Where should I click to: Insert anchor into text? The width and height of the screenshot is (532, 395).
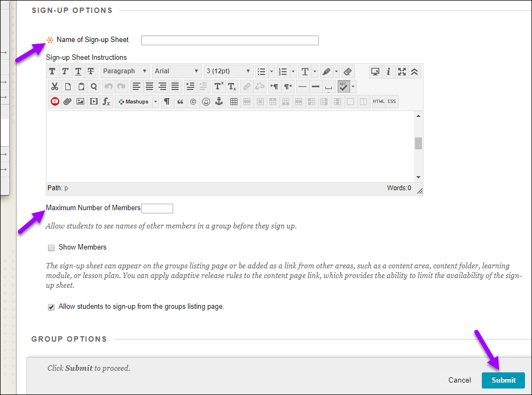(219, 102)
